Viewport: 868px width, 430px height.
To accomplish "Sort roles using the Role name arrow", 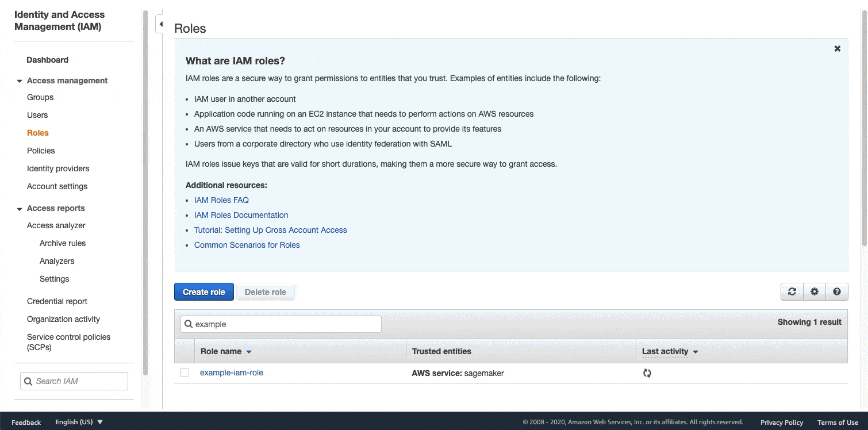I will click(248, 351).
